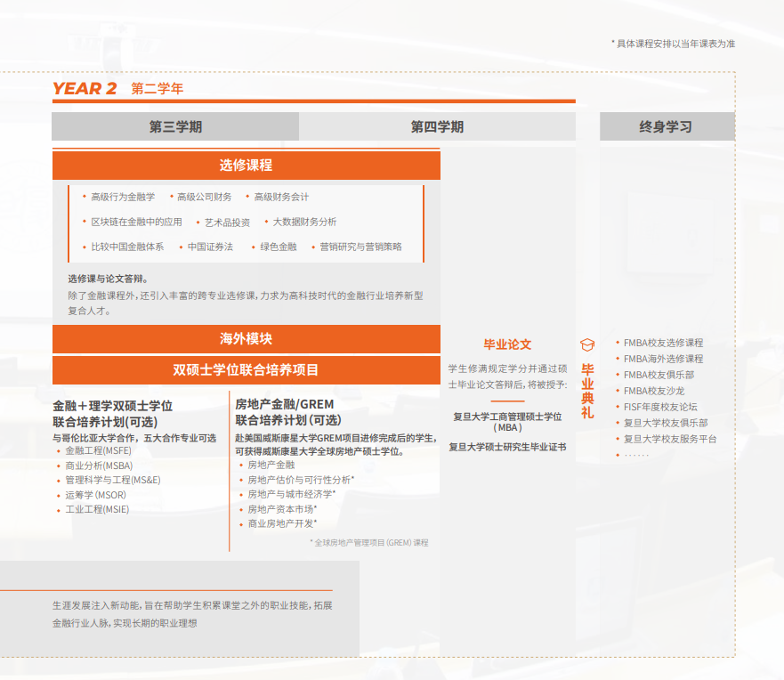Image resolution: width=784 pixels, height=680 pixels.
Task: Click the 金融工程(MSFE) item
Action: pos(99,451)
